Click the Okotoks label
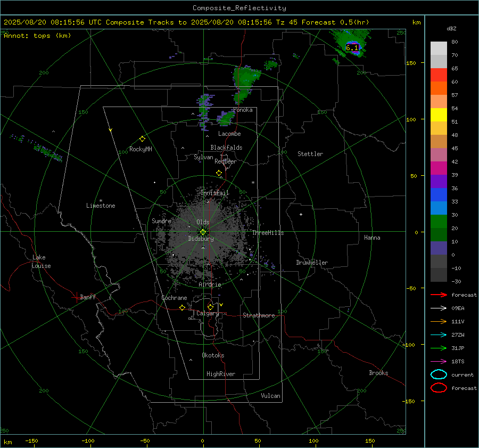The height and width of the screenshot is (448, 479). pyautogui.click(x=213, y=355)
